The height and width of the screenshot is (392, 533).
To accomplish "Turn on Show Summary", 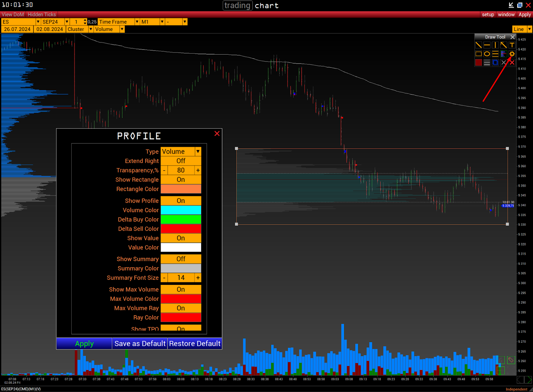I will [x=181, y=259].
